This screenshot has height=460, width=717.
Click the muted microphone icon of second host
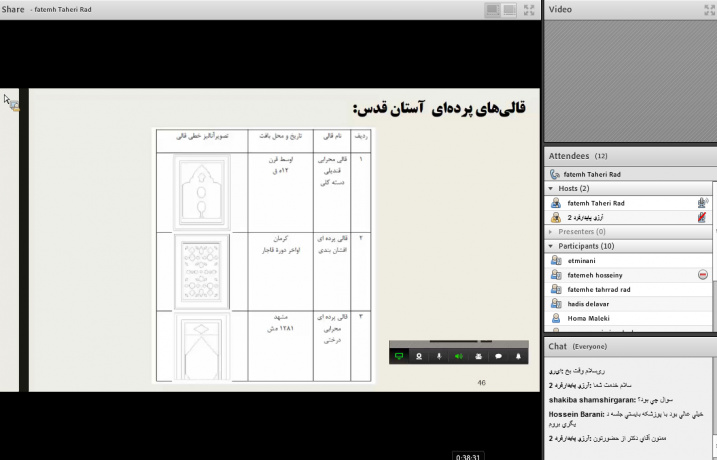click(702, 217)
